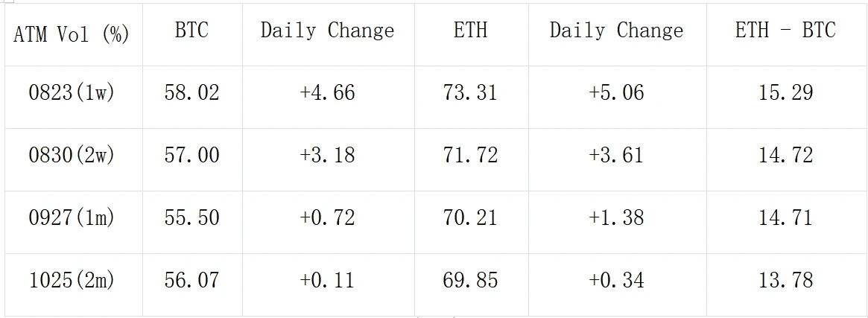Select the ETH column header
The image size is (868, 318).
[x=470, y=31]
